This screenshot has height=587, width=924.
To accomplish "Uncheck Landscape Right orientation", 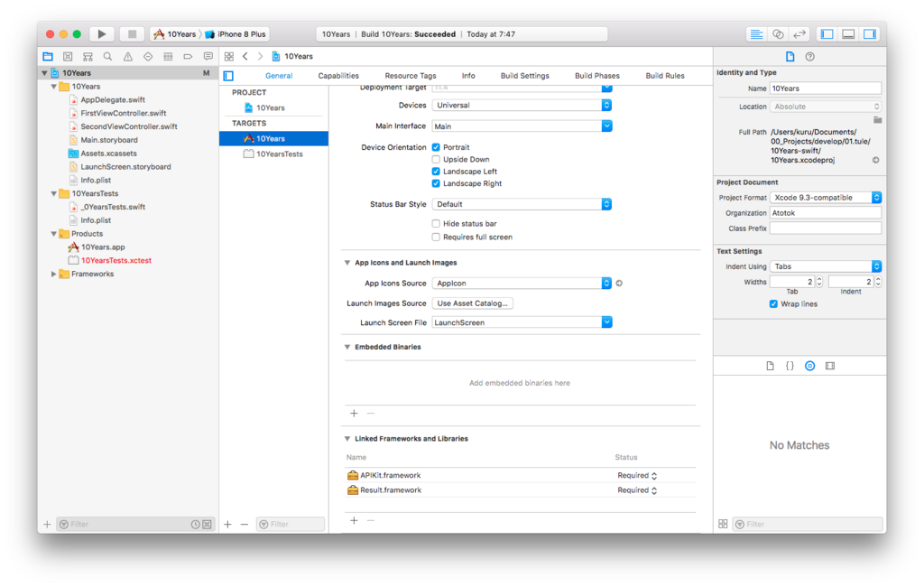I will point(436,183).
